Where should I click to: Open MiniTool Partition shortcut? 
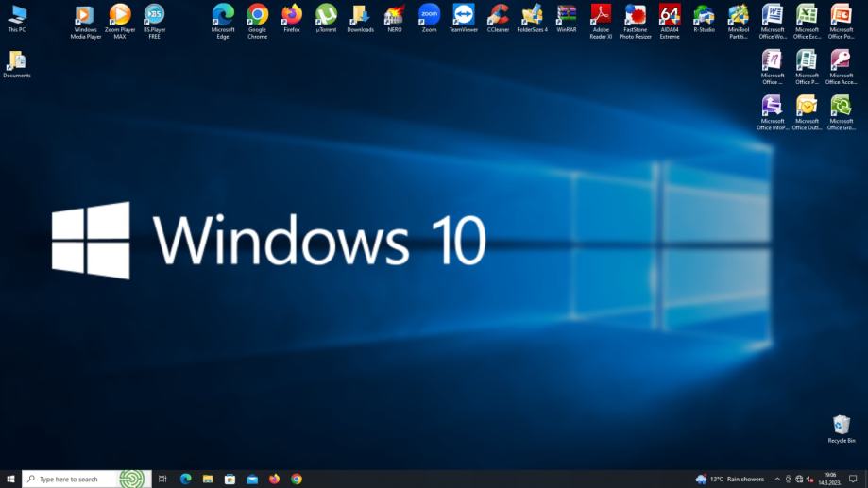click(738, 22)
